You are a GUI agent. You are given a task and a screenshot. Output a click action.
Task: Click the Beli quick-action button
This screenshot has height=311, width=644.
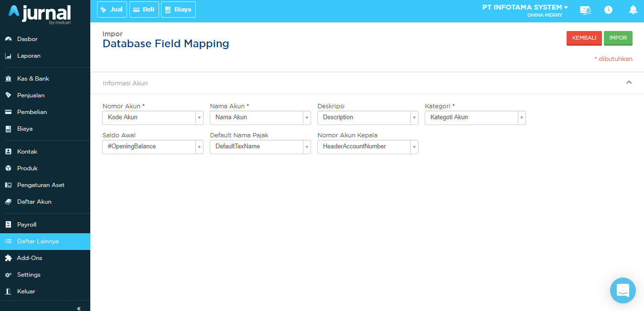[x=144, y=10]
